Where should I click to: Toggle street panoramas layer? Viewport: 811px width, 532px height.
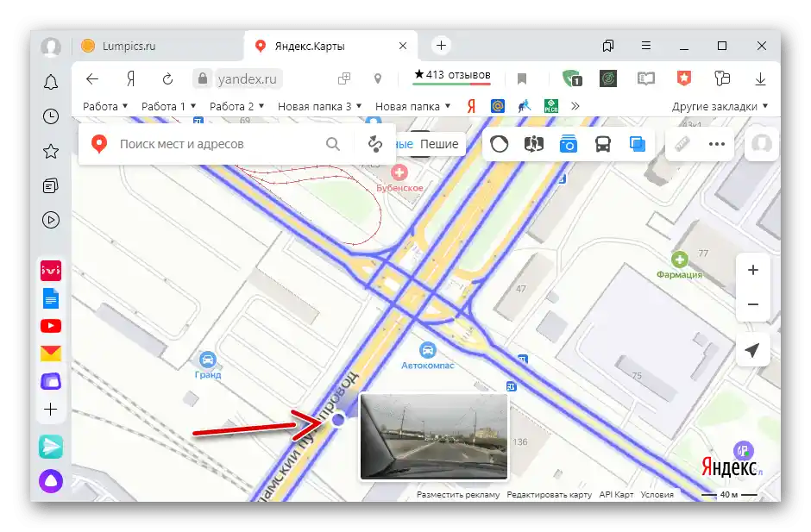coord(534,144)
